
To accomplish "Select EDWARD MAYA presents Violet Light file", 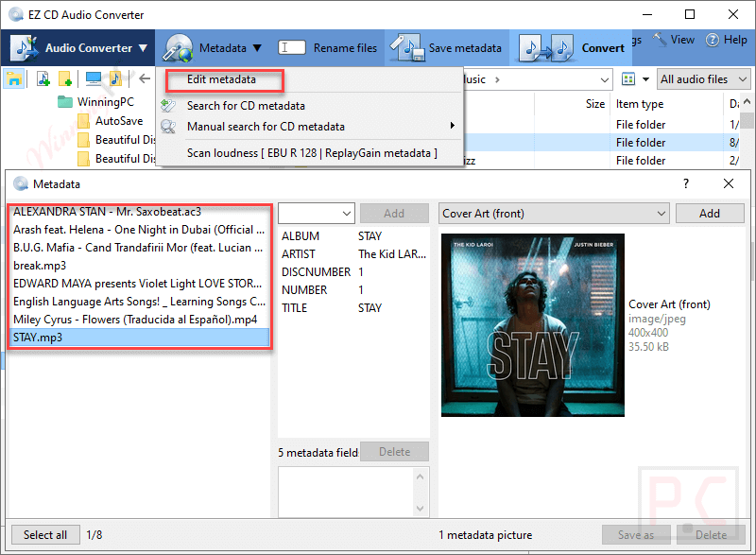I will (140, 283).
